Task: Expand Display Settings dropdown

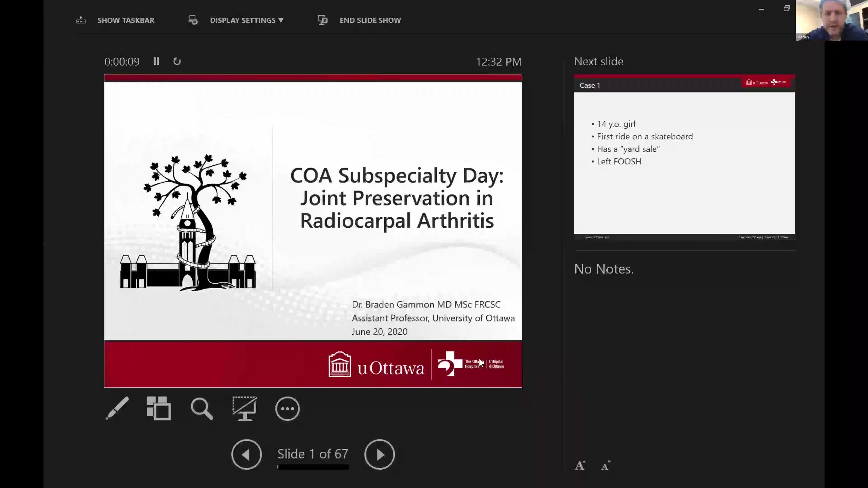Action: (247, 20)
